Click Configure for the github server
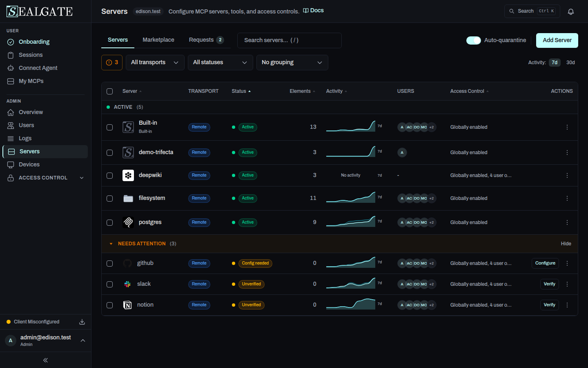 point(545,263)
